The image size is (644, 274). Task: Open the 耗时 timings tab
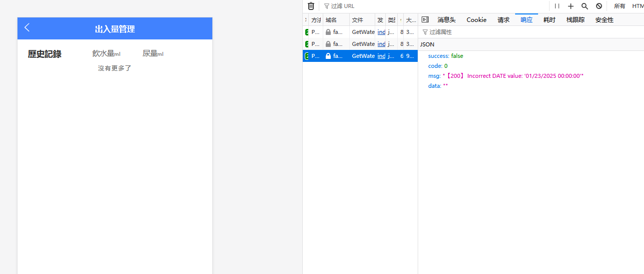[549, 20]
